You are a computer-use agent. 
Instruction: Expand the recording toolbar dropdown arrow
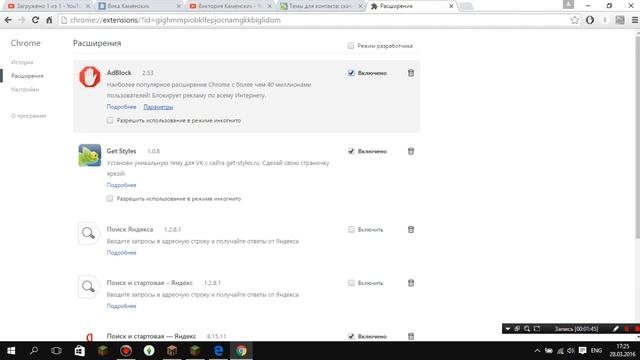tap(508, 329)
